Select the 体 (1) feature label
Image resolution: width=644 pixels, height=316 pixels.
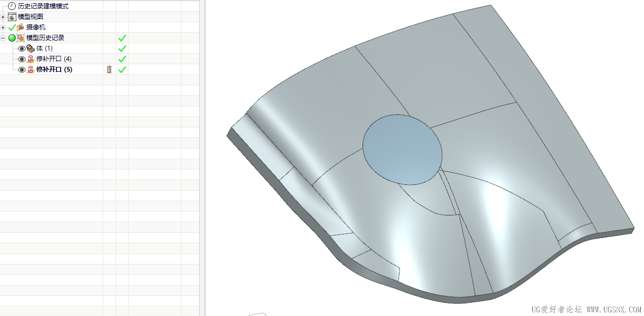44,48
